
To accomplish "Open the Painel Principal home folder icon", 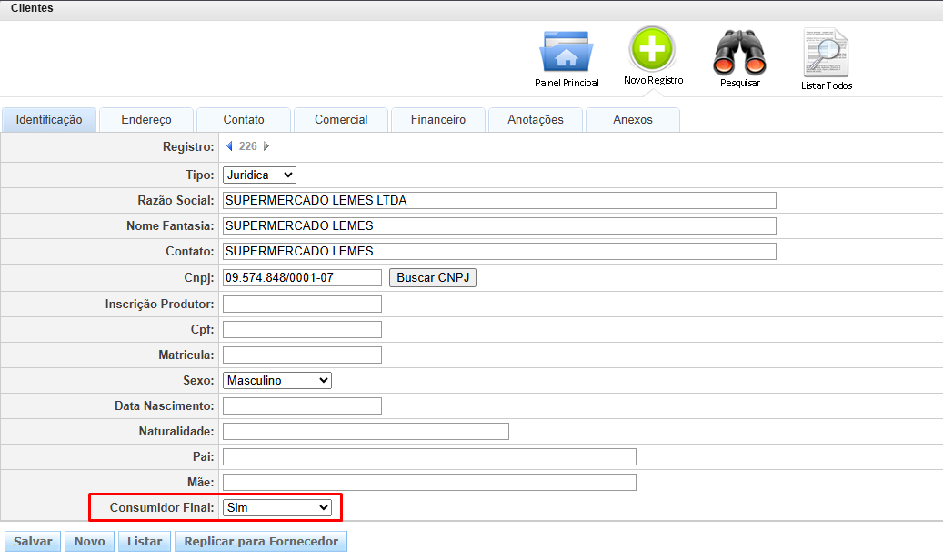I will click(x=566, y=53).
